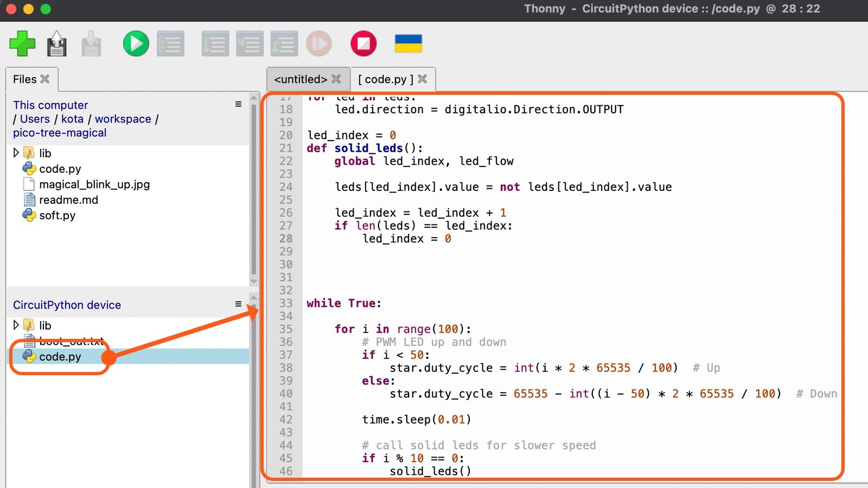This screenshot has height=488, width=868.
Task: Click the This computer heading link
Action: tap(50, 105)
